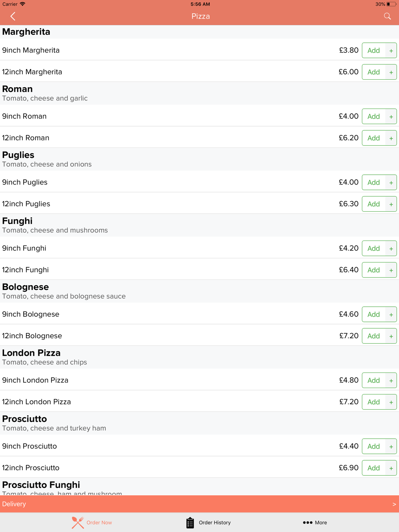Image resolution: width=399 pixels, height=532 pixels.
Task: Add 12inch Margherita to the order
Action: pos(374,72)
